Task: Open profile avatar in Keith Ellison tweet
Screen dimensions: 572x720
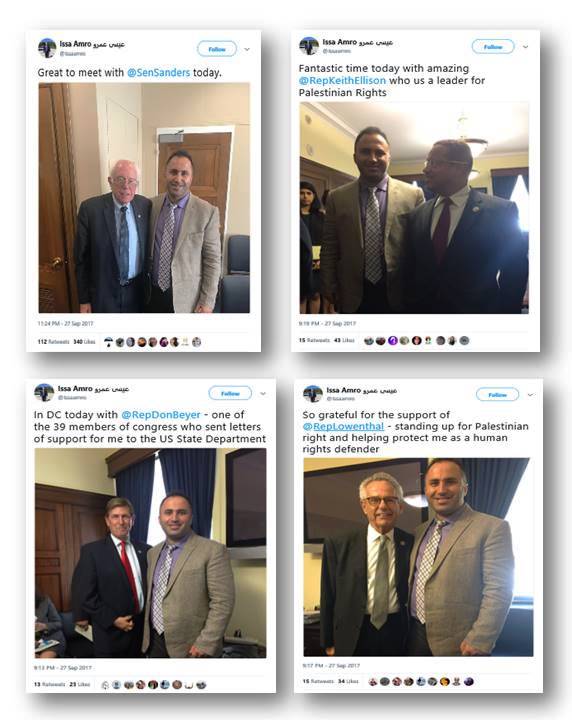Action: (308, 46)
